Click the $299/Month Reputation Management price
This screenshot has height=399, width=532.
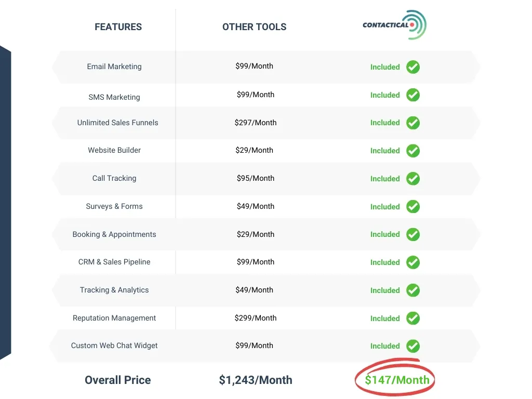pos(256,318)
